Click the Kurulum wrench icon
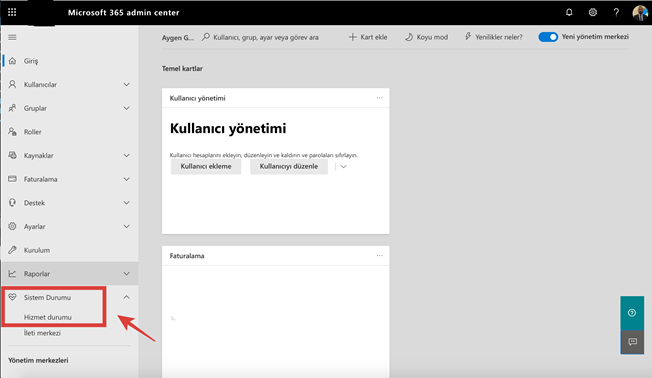The height and width of the screenshot is (378, 652). coord(12,250)
